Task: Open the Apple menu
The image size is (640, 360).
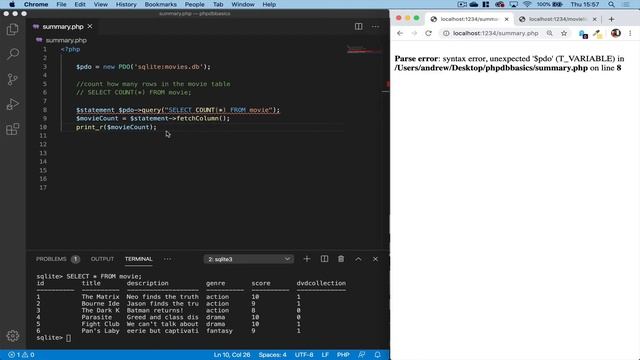Action: (12, 4)
